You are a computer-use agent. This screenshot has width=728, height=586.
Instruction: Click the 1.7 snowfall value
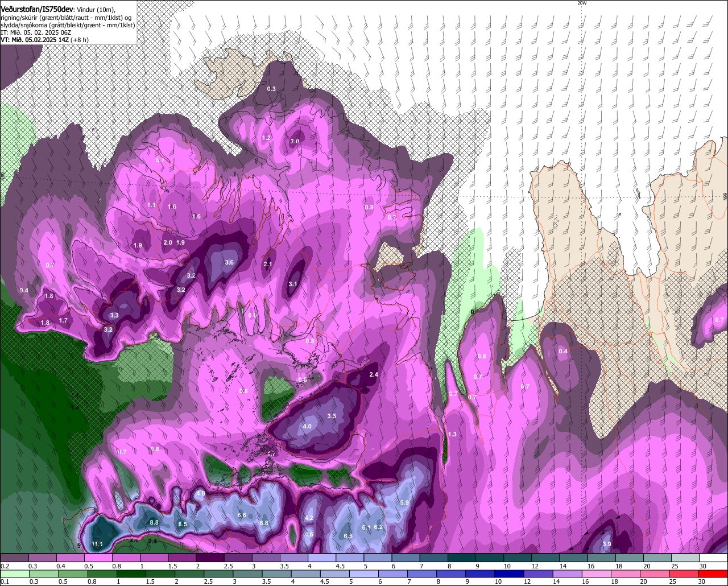click(63, 320)
